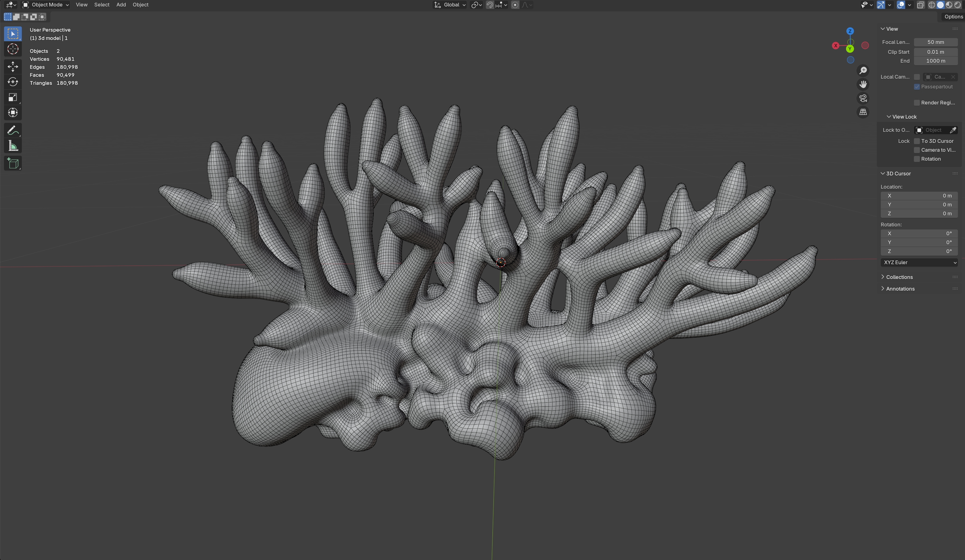Open the Select menu
This screenshot has width=965, height=560.
[x=102, y=5]
